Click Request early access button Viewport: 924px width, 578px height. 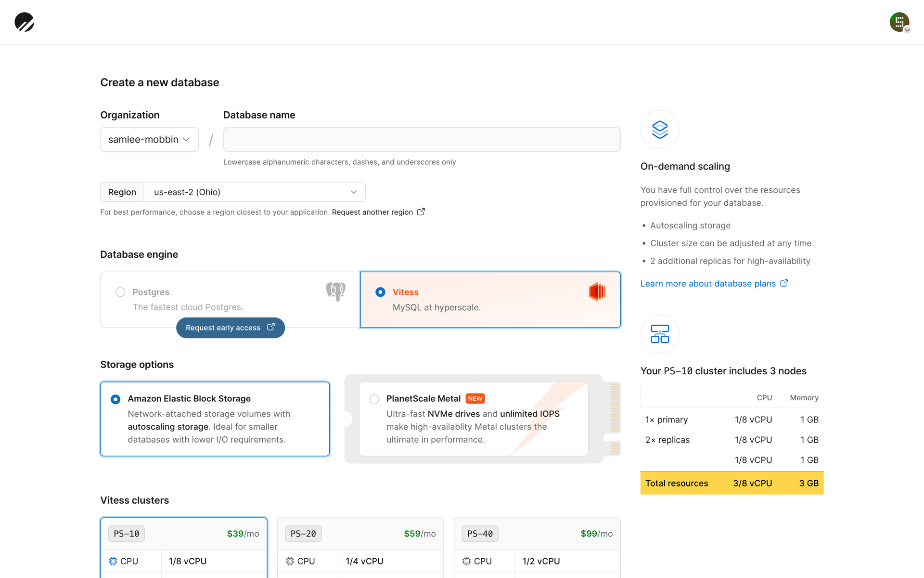point(231,328)
